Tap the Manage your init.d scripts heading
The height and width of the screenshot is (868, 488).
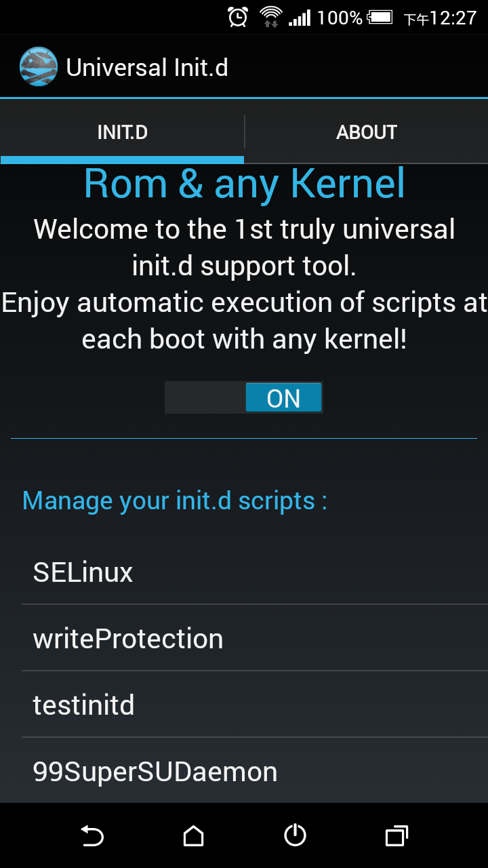click(175, 501)
